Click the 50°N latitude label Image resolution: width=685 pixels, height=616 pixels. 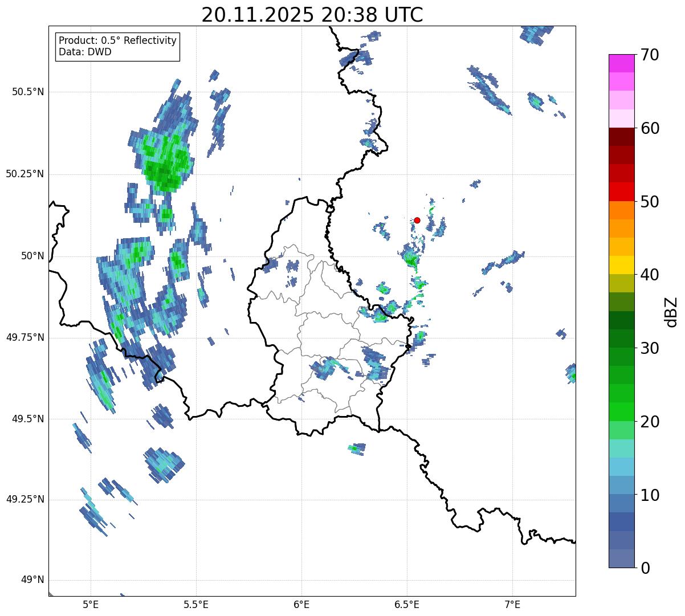tap(32, 256)
